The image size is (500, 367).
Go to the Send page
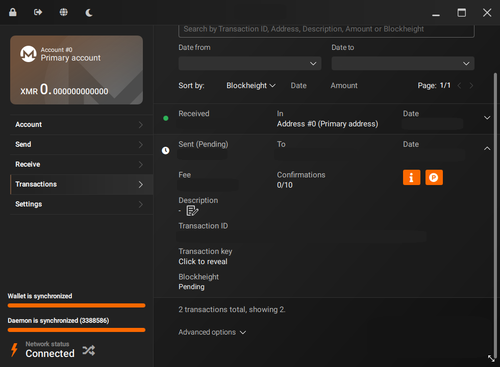[x=81, y=144]
